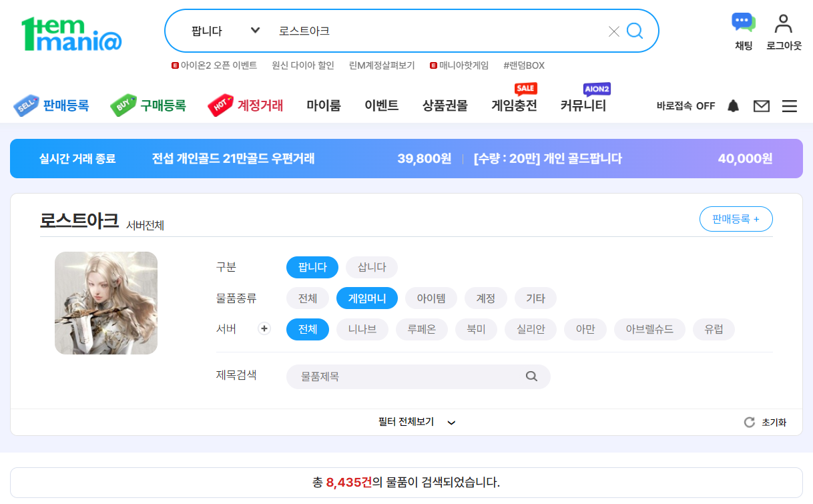813x504 pixels.
Task: Click the 실시간 거래 종료 label
Action: 77,158
